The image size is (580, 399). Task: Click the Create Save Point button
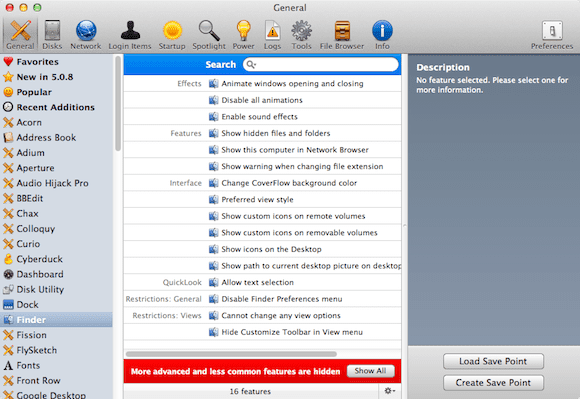pos(493,383)
